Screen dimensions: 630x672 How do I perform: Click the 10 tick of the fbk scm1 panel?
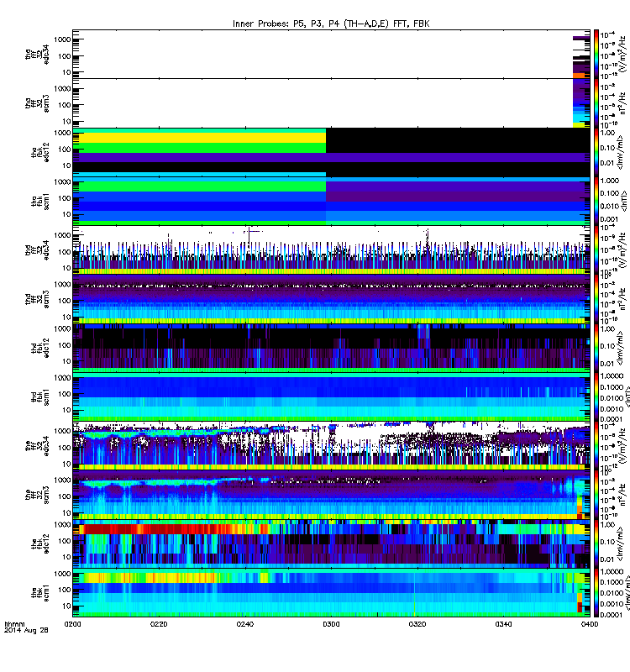(x=66, y=606)
